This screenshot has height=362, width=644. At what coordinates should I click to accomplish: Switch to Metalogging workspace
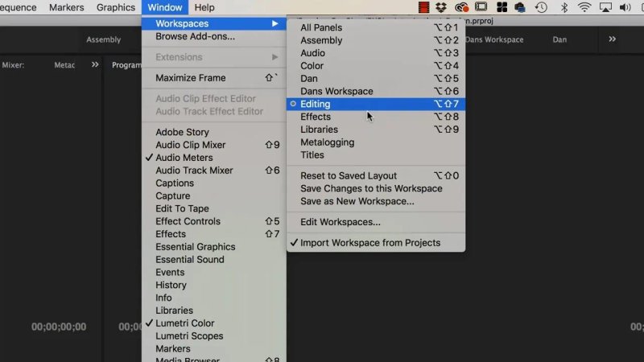tap(376, 142)
